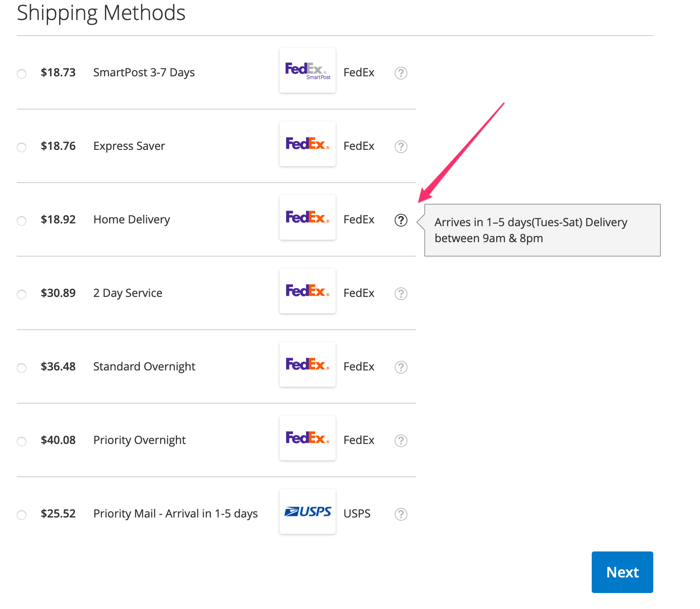Choose USPS Priority Mail radio button
Screen dimensions: 700x609
[22, 515]
